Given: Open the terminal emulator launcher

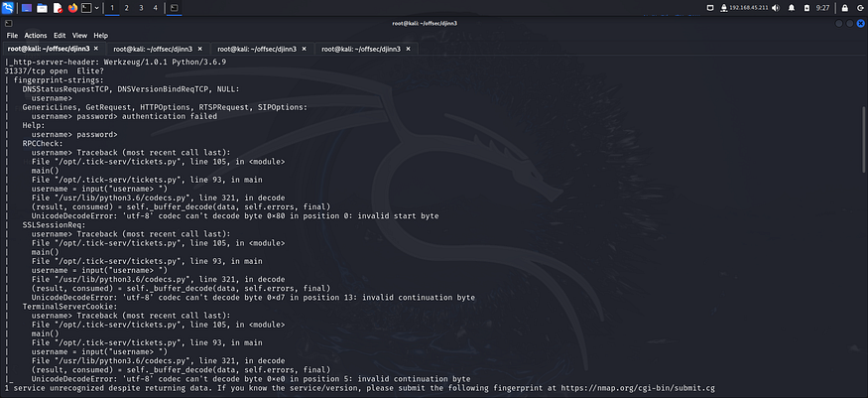Looking at the screenshot, I should click(86, 8).
